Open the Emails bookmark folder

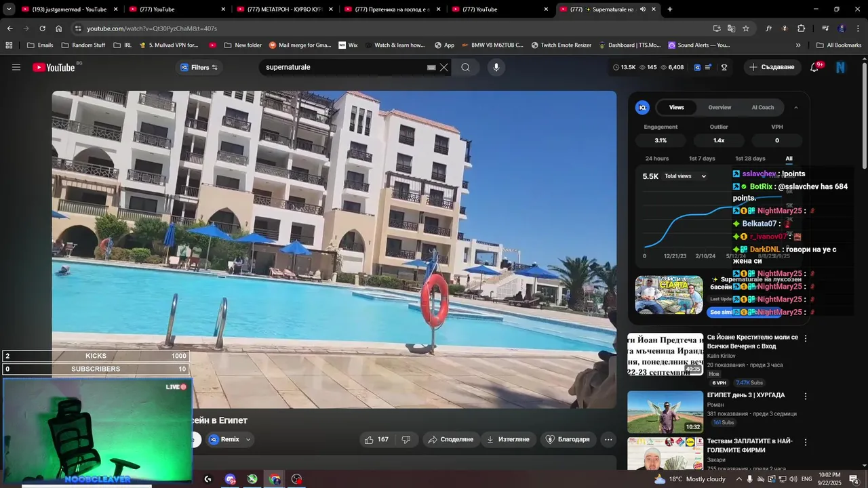39,45
